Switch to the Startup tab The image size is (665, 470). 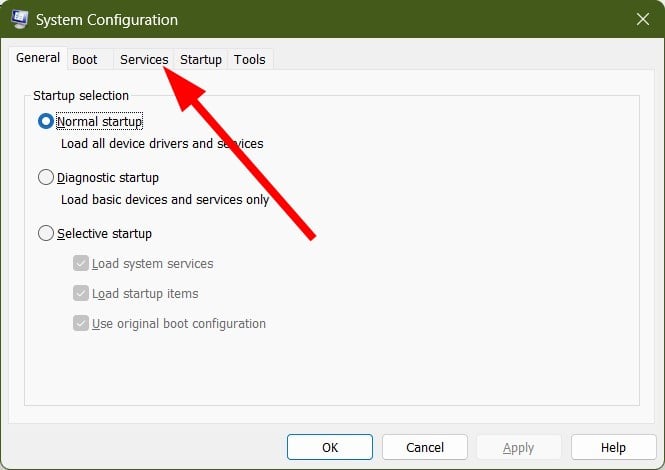click(201, 59)
